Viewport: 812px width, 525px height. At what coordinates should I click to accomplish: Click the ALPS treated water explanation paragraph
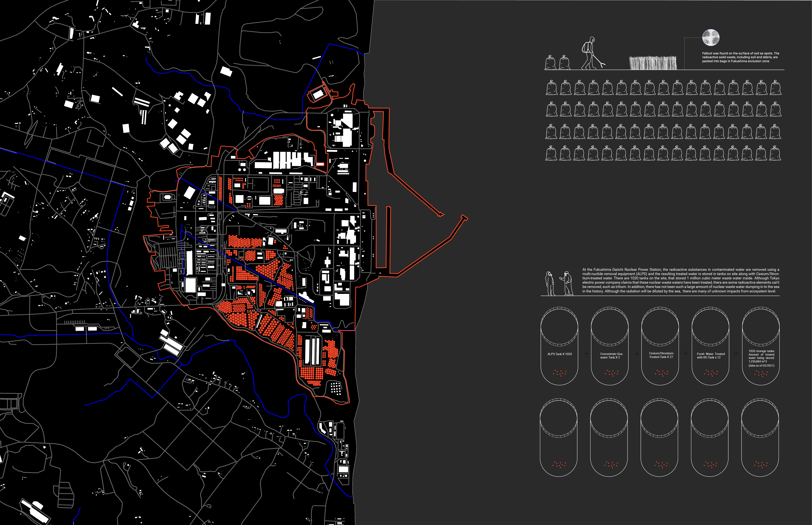[x=680, y=280]
